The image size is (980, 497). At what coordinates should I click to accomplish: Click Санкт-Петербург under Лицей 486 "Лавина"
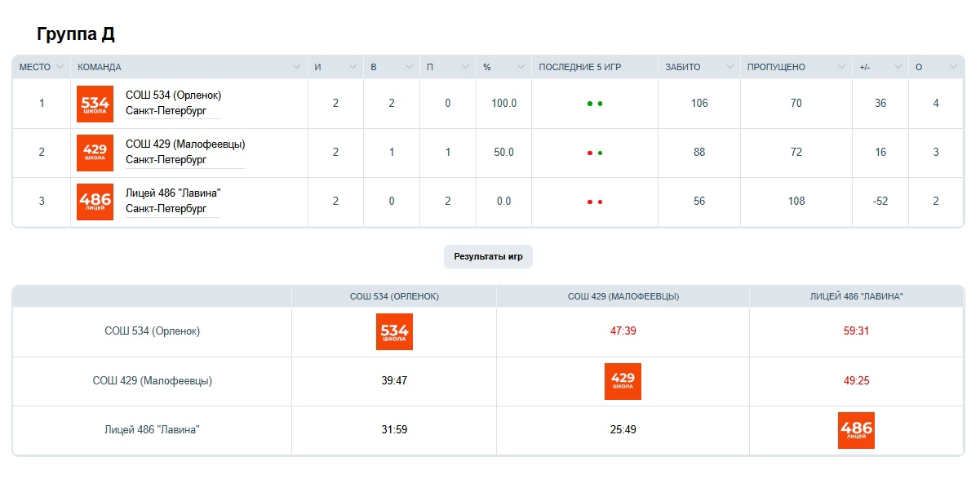pyautogui.click(x=166, y=209)
